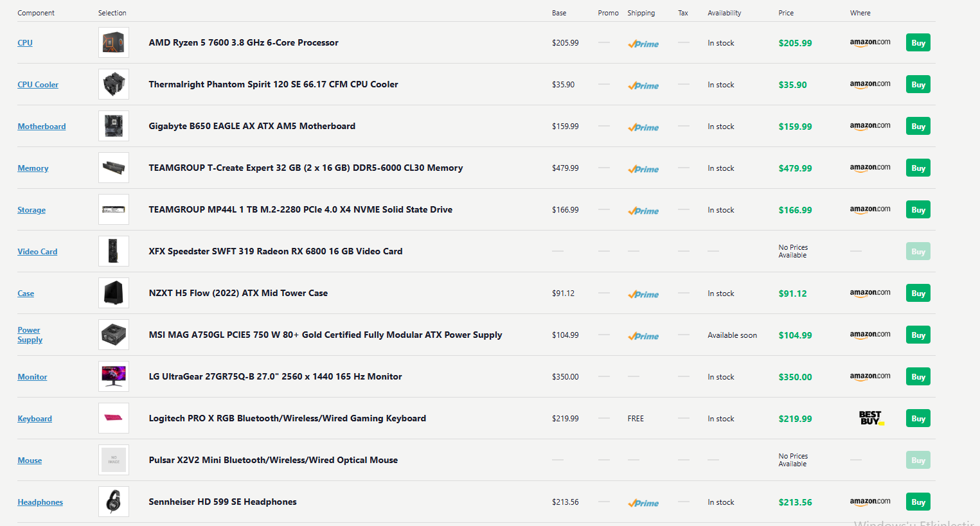Click the Amazon logo in the CPU row
Viewport: 980px width, 526px height.
870,42
